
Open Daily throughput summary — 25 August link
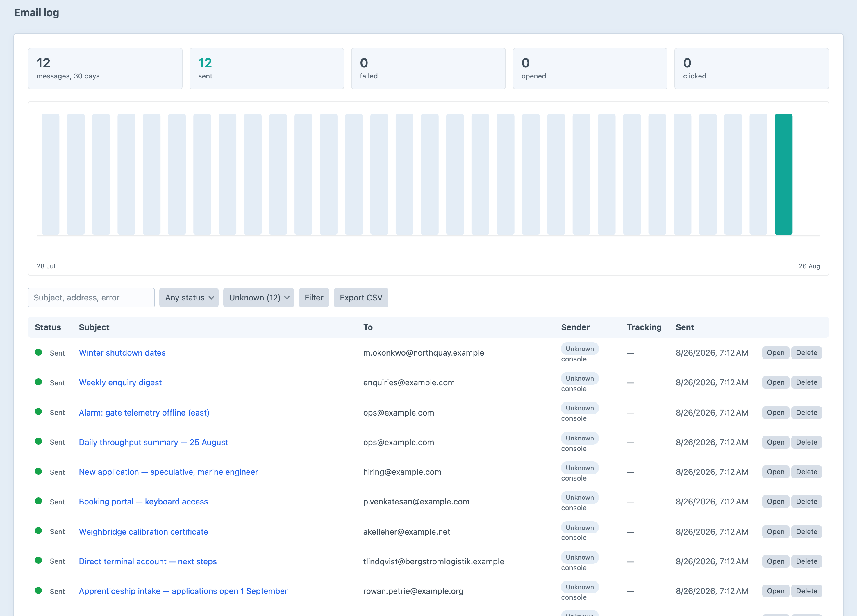coord(153,442)
